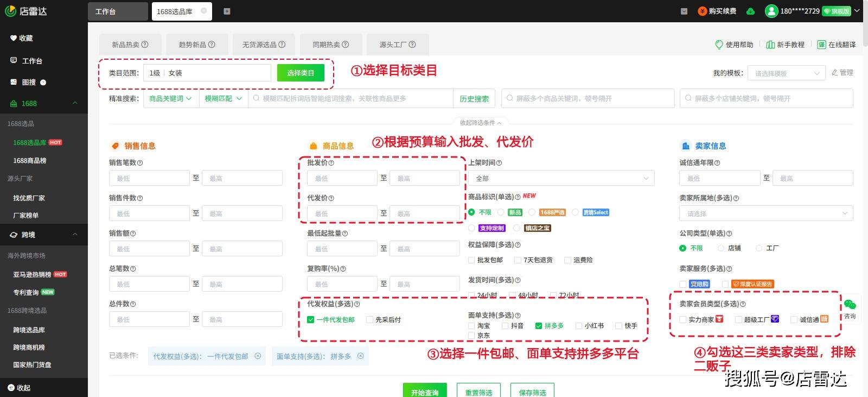
Task: Open the 请选择模板 dropdown
Action: click(x=787, y=73)
